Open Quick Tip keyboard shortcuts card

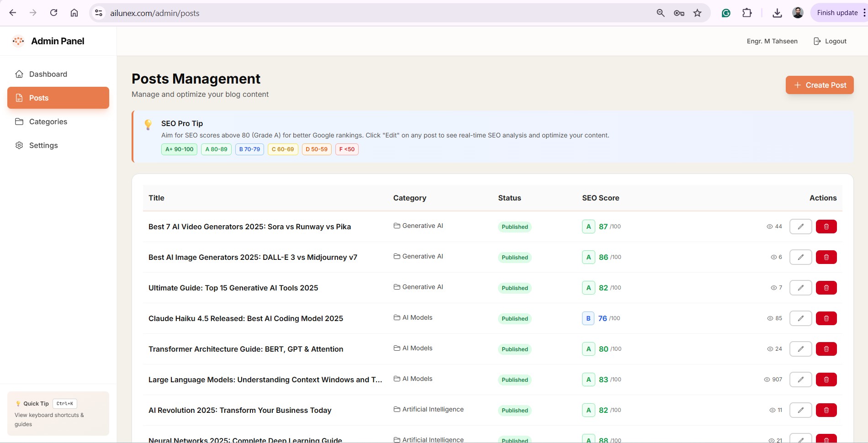(x=58, y=413)
